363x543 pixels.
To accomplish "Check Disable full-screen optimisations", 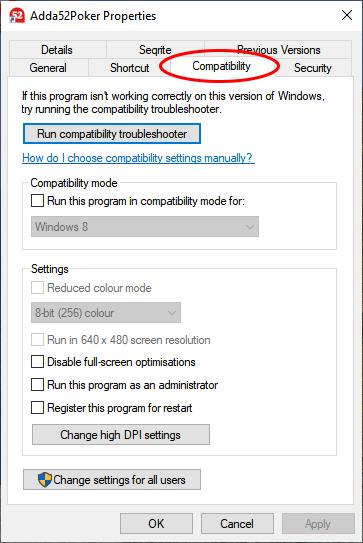I will tap(37, 362).
